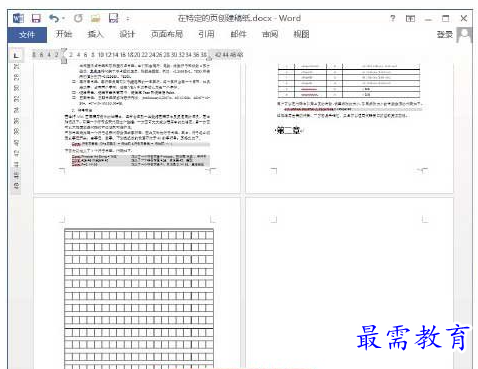Click the 第二章 heading text

point(289,130)
